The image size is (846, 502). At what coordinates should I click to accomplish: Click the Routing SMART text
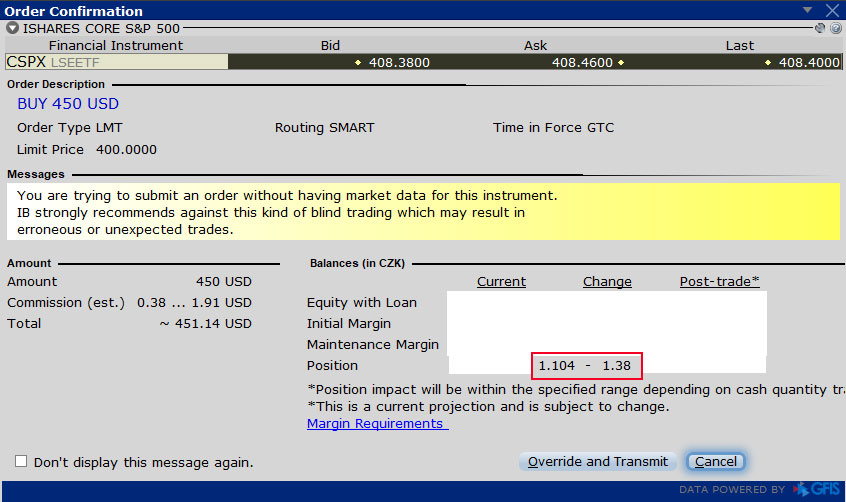pos(324,128)
